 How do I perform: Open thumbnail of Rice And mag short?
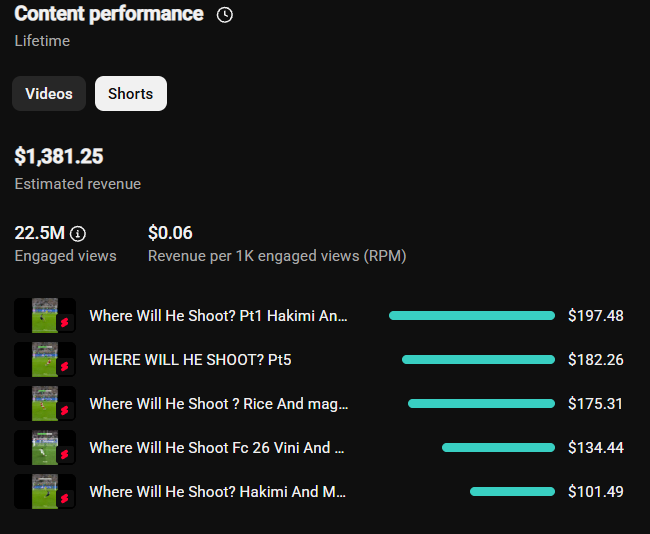pos(45,403)
